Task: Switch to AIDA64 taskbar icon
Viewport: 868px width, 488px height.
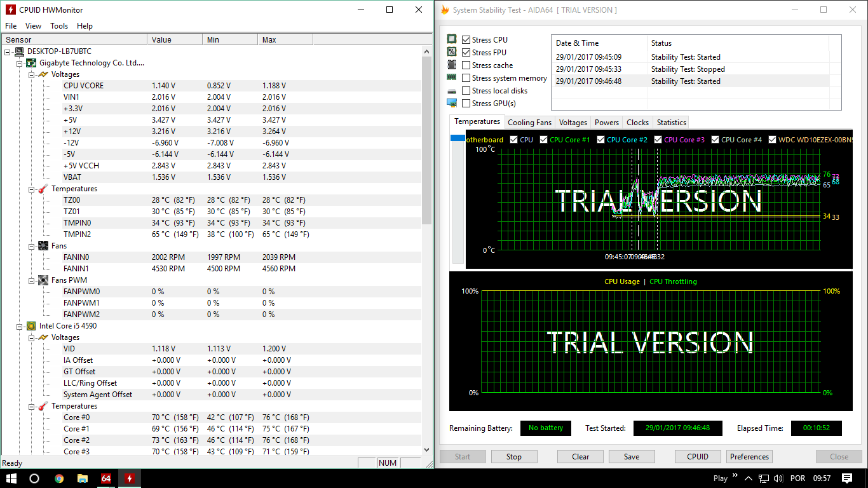Action: click(106, 478)
